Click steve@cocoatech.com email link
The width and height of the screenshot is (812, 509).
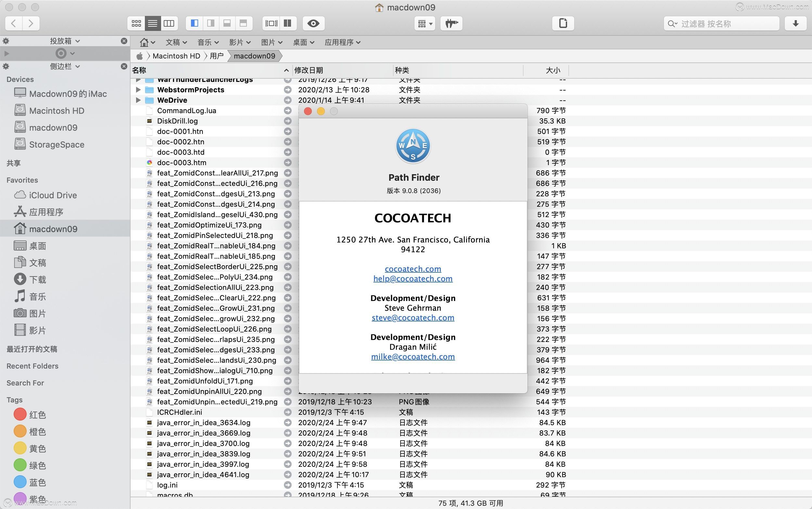[x=413, y=318]
